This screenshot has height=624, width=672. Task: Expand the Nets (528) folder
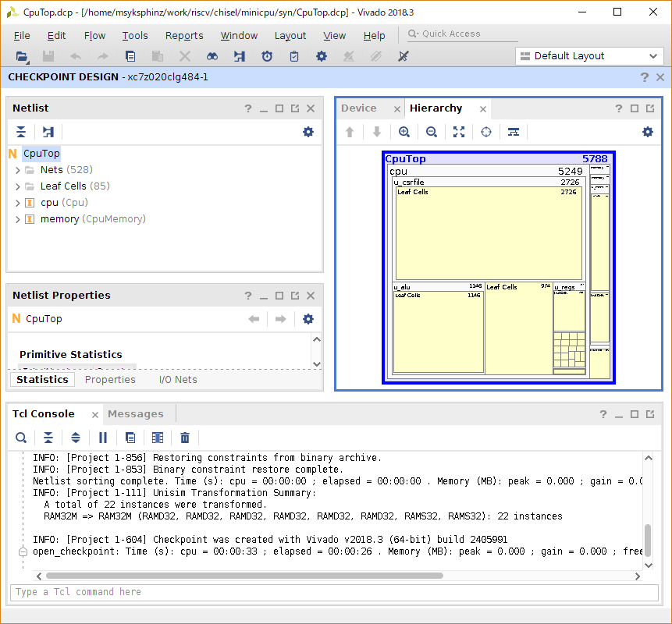pyautogui.click(x=18, y=170)
